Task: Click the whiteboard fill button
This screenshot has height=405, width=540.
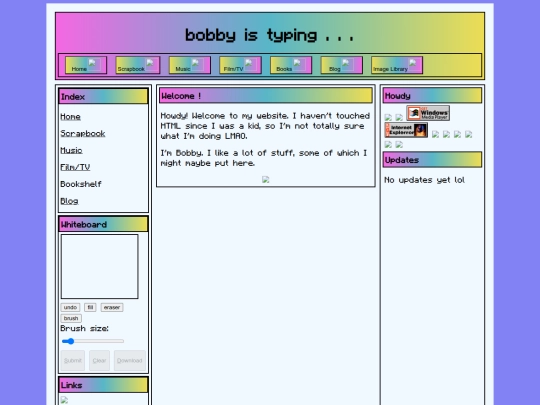Action: click(x=90, y=307)
